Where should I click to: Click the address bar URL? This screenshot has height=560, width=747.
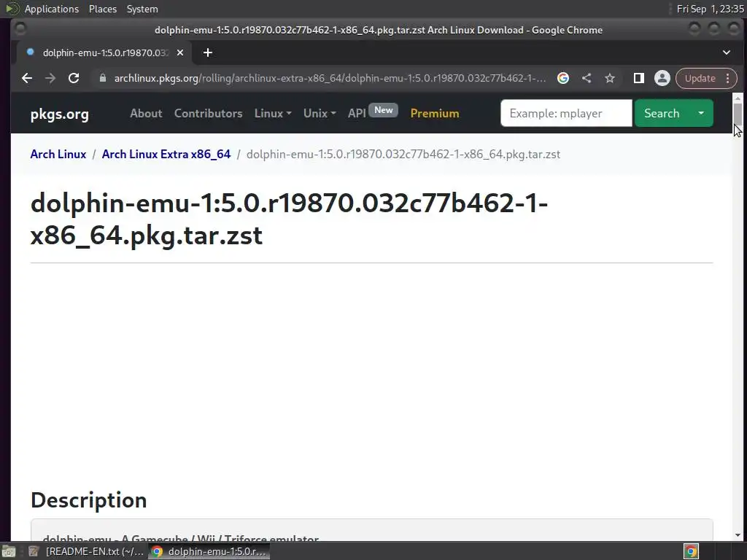[x=330, y=78]
